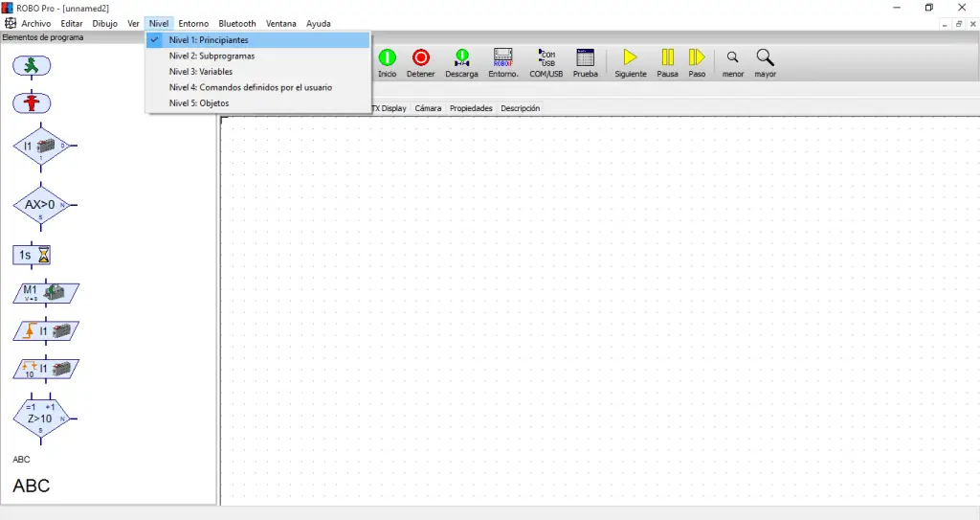Click the Pausa playback button
Screen dimensions: 980x520
(x=667, y=63)
